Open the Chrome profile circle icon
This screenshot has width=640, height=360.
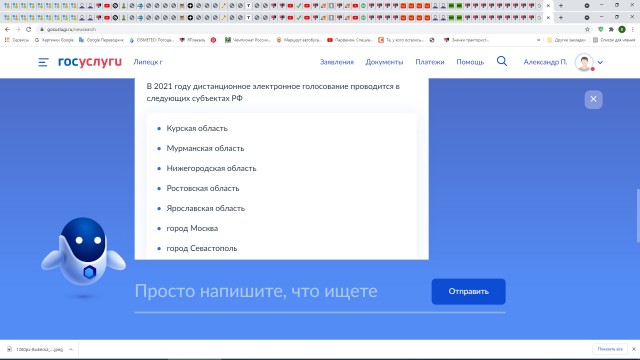pyautogui.click(x=622, y=29)
